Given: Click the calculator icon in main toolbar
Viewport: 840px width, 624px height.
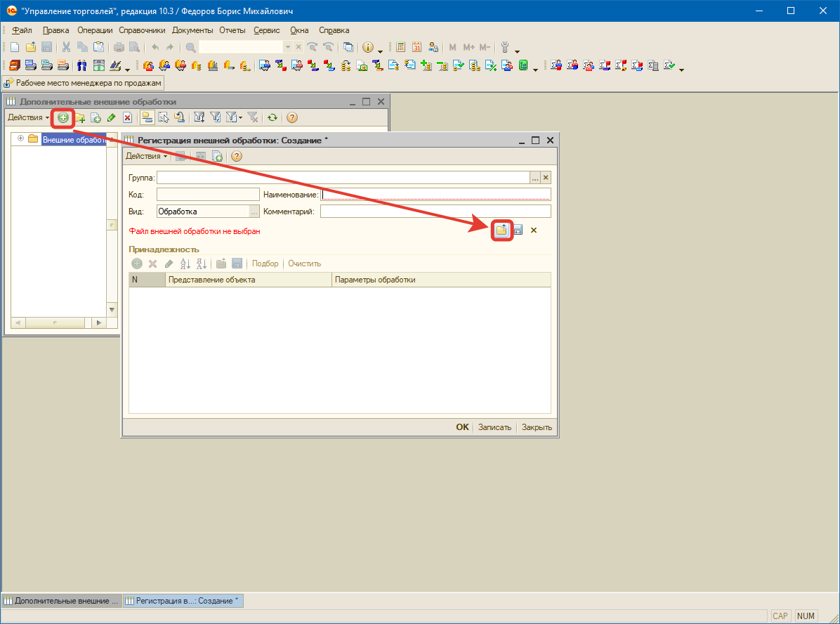Looking at the screenshot, I should 401,47.
